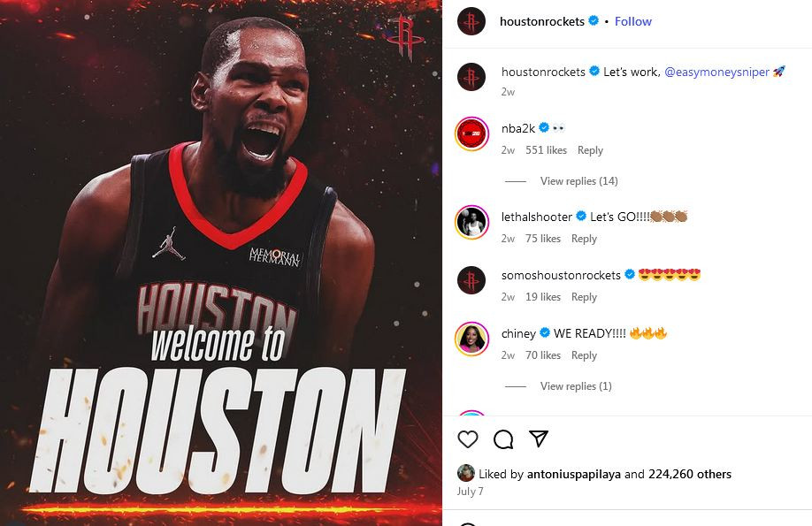Open the somoshoustonrockets username link
The width and height of the screenshot is (812, 526).
click(x=561, y=276)
